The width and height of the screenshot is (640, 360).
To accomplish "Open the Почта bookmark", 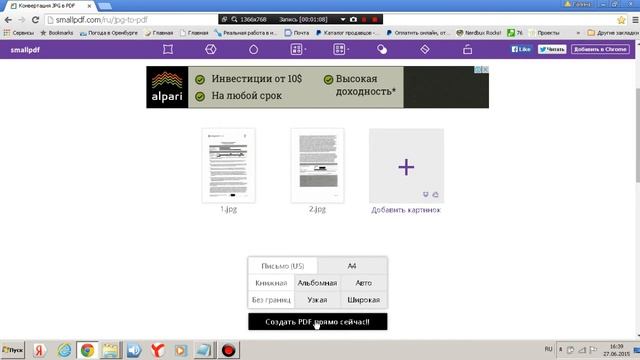I will tap(297, 33).
